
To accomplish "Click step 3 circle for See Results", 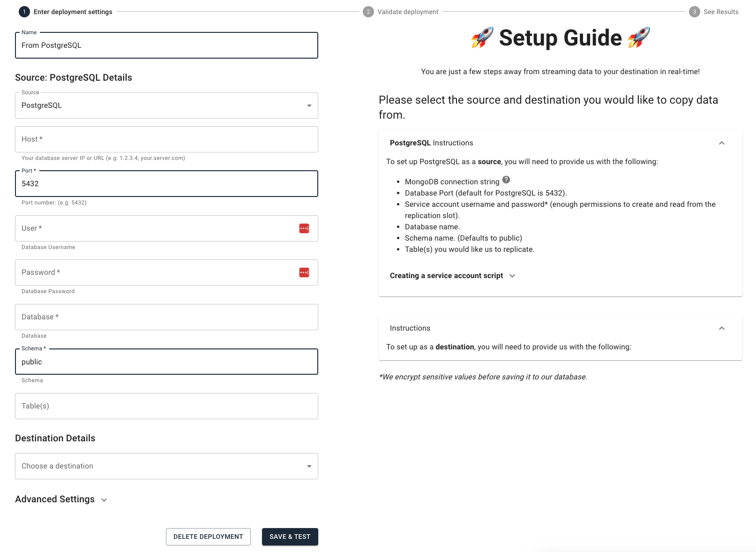I will pos(694,12).
